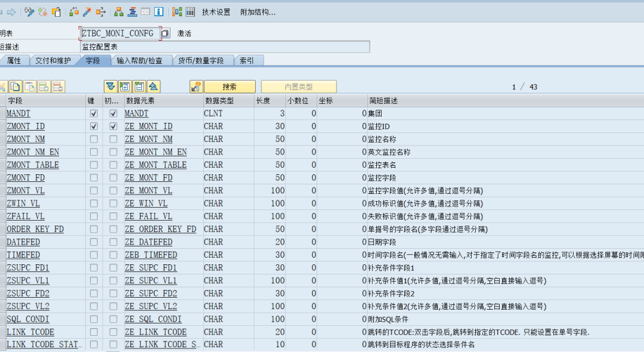Click the 数据类型 column header
644x352 pixels.
[229, 101]
